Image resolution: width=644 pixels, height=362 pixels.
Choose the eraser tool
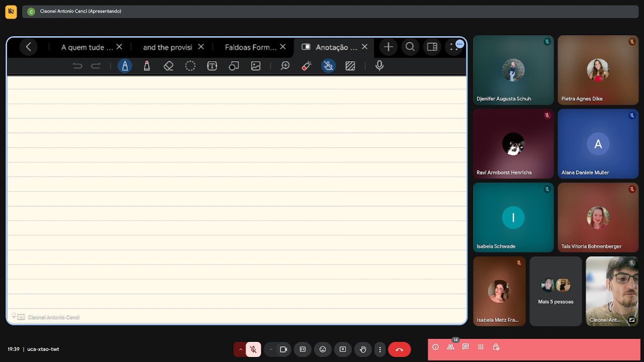point(169,66)
